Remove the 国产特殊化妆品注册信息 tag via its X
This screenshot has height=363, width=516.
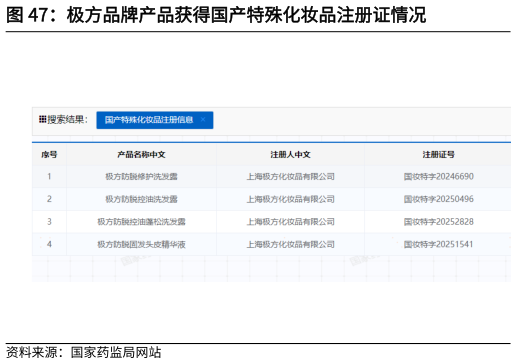pyautogui.click(x=203, y=120)
